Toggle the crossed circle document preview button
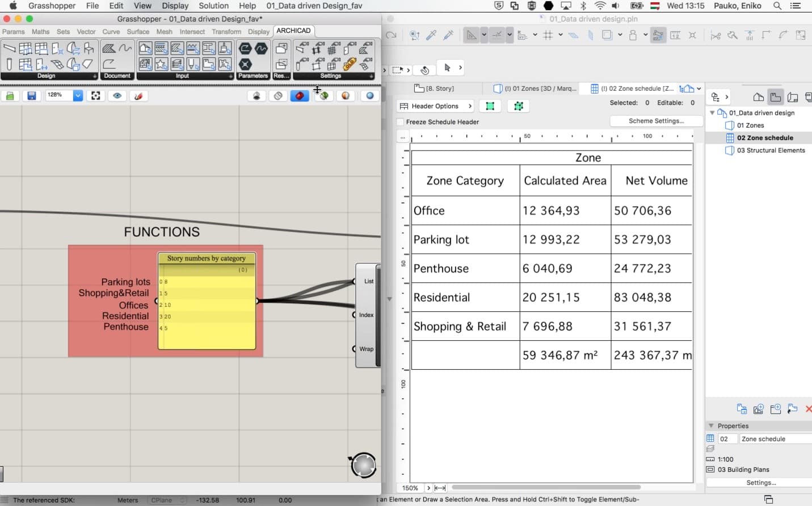The height and width of the screenshot is (506, 812). (x=278, y=96)
